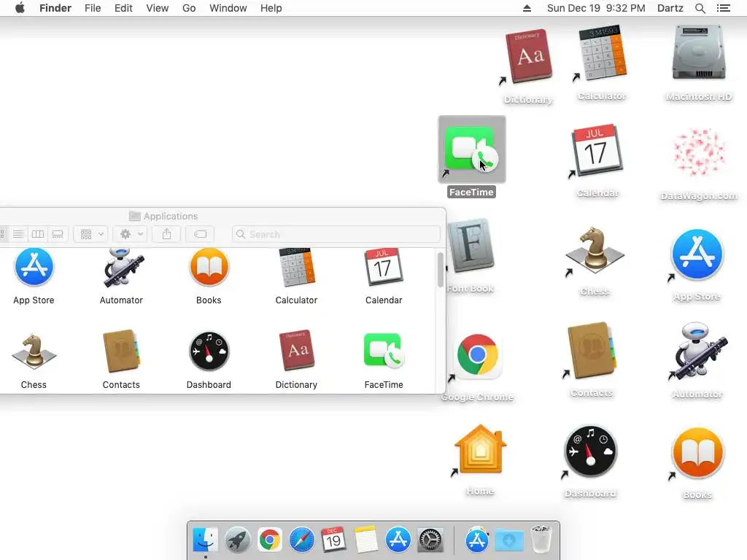Select Dictionary in the Applications window
Screen dimensions: 747x560
pyautogui.click(x=296, y=351)
